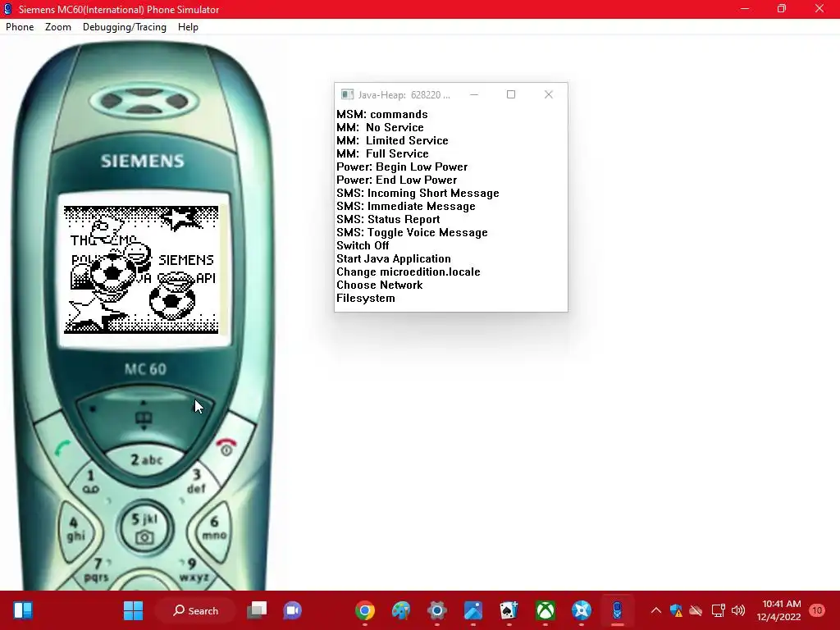Click the phonebook navigation key on phone
This screenshot has height=630, width=840.
(x=143, y=419)
